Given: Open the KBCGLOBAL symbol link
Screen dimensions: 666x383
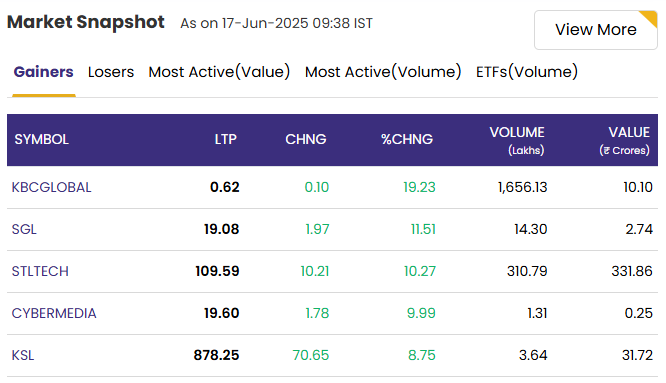Looking at the screenshot, I should click(x=51, y=187).
